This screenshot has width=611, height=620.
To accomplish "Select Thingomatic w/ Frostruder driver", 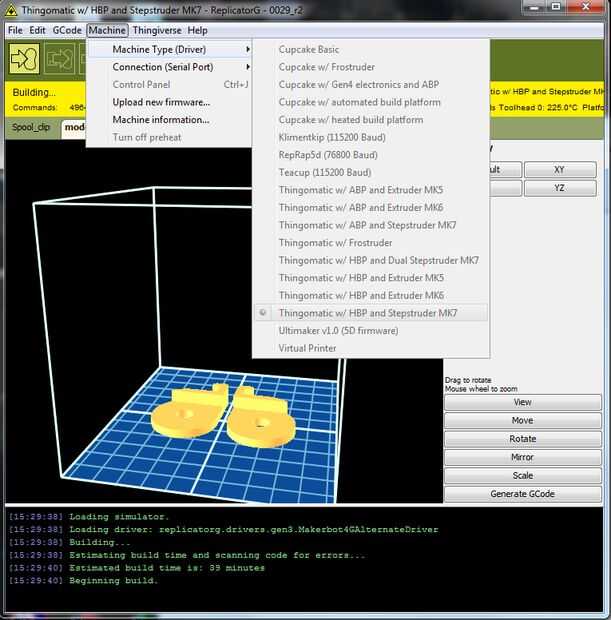I will (x=371, y=242).
